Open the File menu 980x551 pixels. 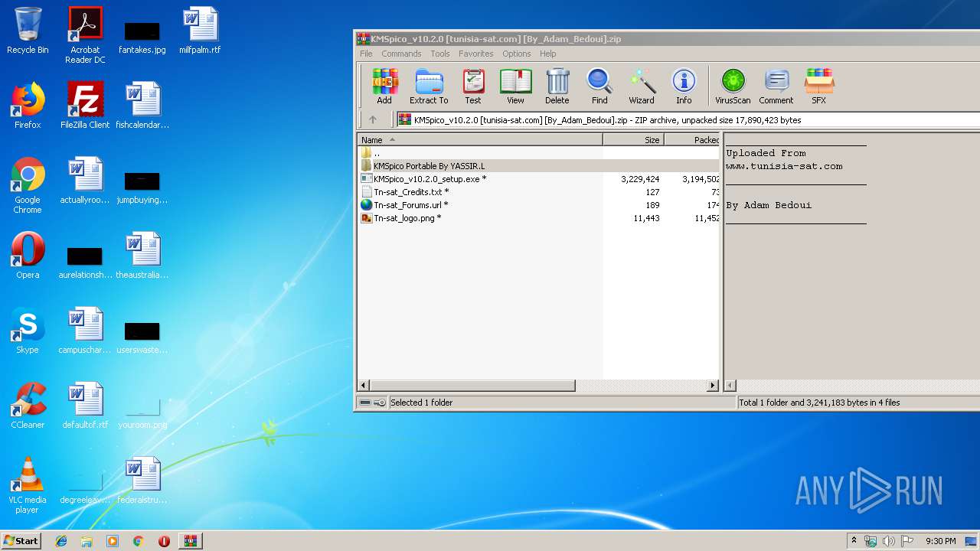(x=366, y=54)
